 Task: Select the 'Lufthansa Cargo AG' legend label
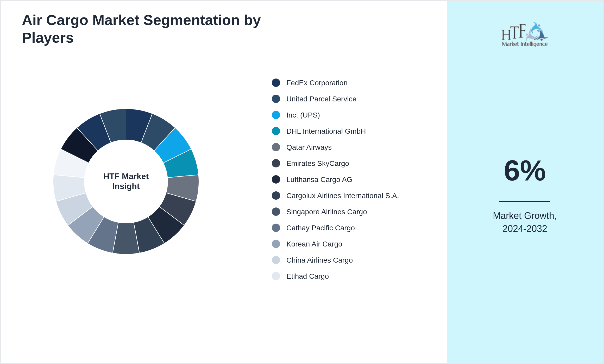[319, 179]
